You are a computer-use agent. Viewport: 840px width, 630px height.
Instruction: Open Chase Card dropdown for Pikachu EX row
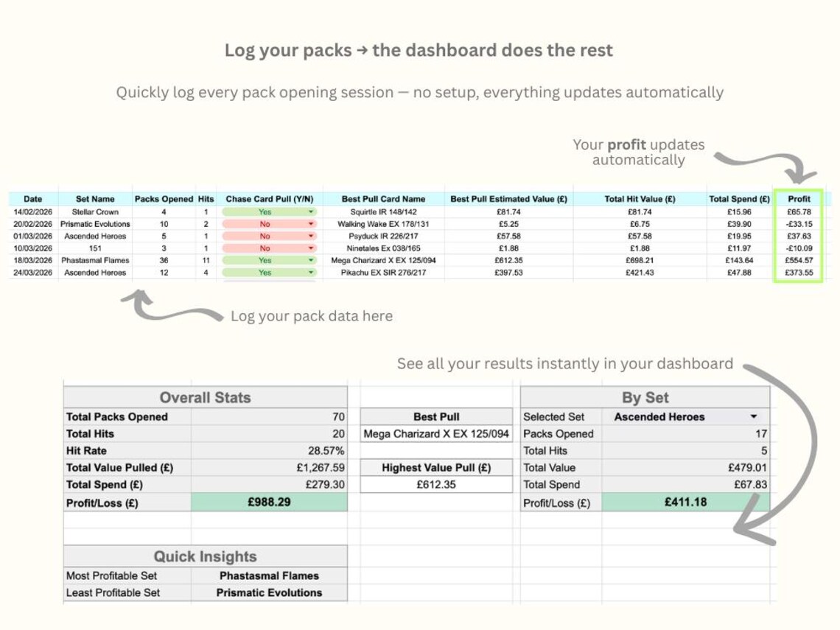pyautogui.click(x=311, y=273)
